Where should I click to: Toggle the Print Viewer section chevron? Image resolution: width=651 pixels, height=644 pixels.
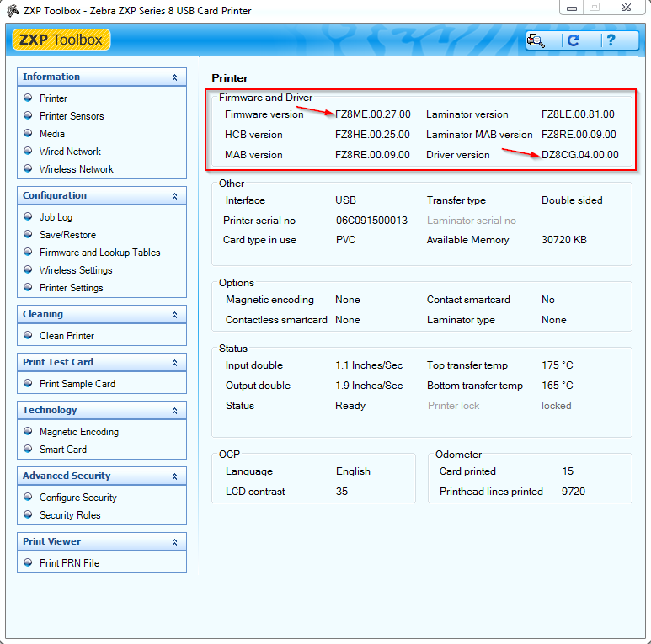[x=174, y=542]
